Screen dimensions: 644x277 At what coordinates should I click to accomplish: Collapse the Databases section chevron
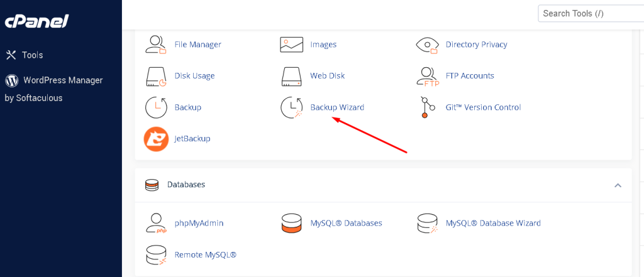click(x=618, y=185)
